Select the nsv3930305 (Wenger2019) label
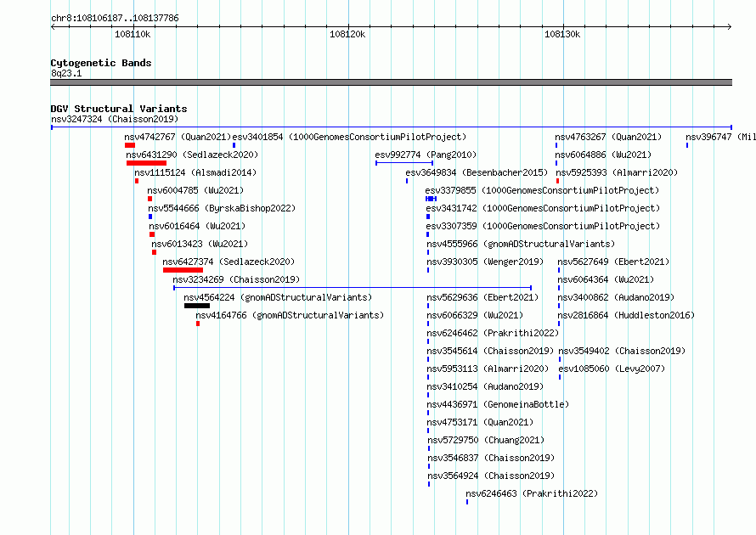756x535 pixels. pos(485,262)
